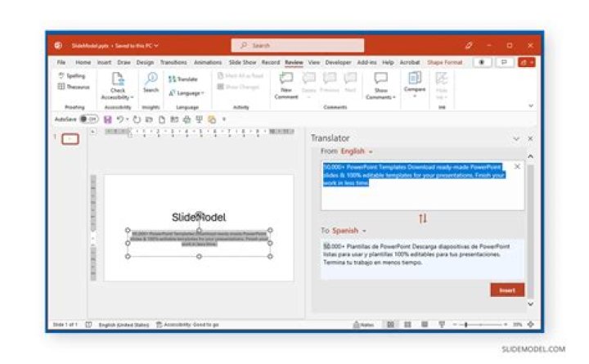This screenshot has height=364, width=589.
Task: Redo the last action
Action: (x=137, y=119)
